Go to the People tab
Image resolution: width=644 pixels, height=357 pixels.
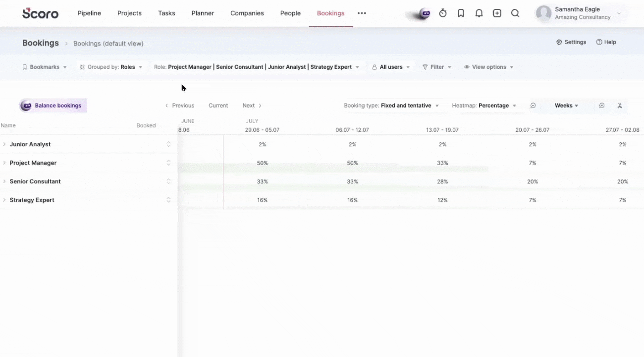coord(290,13)
